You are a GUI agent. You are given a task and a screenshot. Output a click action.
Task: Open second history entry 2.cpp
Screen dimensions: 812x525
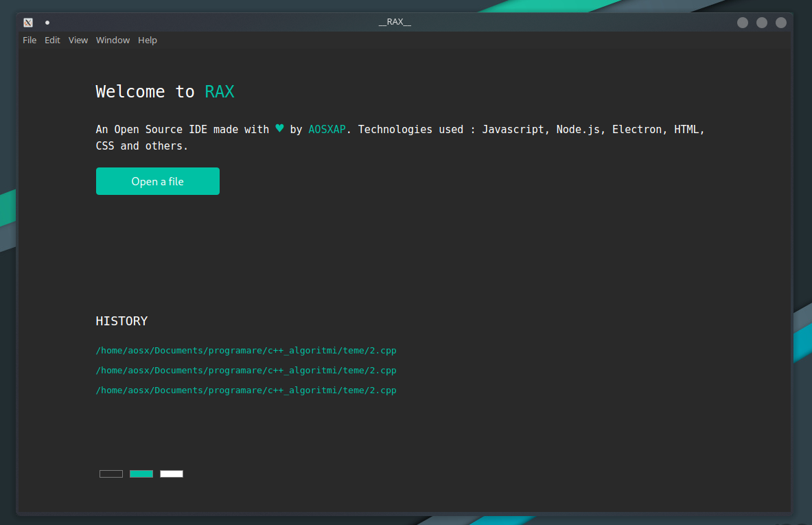[x=246, y=370]
